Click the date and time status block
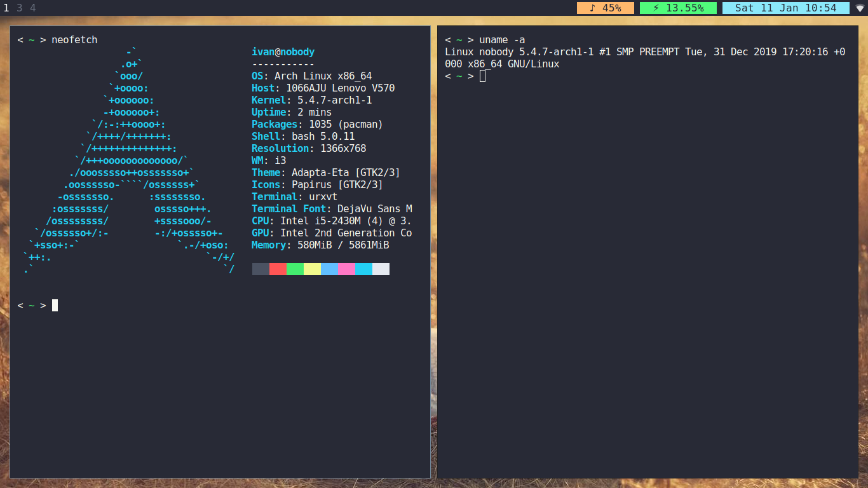868x488 pixels. pos(786,8)
